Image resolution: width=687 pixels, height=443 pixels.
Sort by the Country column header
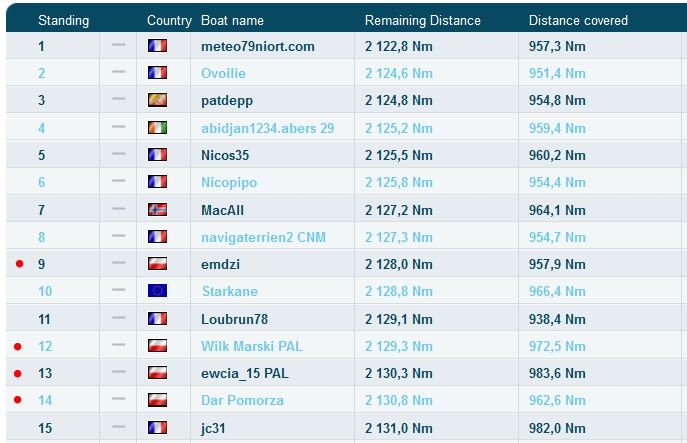tap(169, 20)
